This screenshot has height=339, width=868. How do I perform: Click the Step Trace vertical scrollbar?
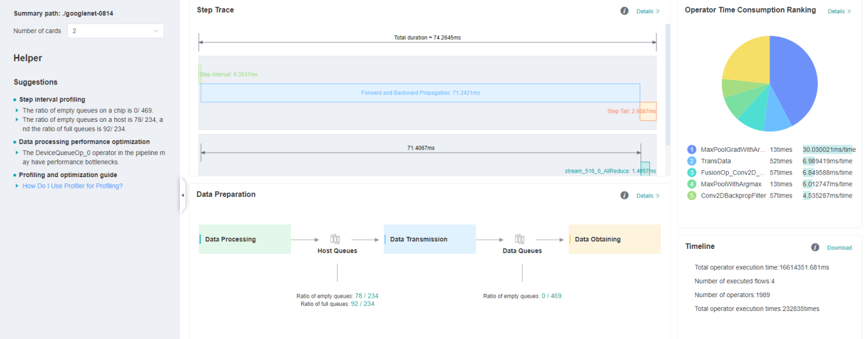tap(667, 83)
